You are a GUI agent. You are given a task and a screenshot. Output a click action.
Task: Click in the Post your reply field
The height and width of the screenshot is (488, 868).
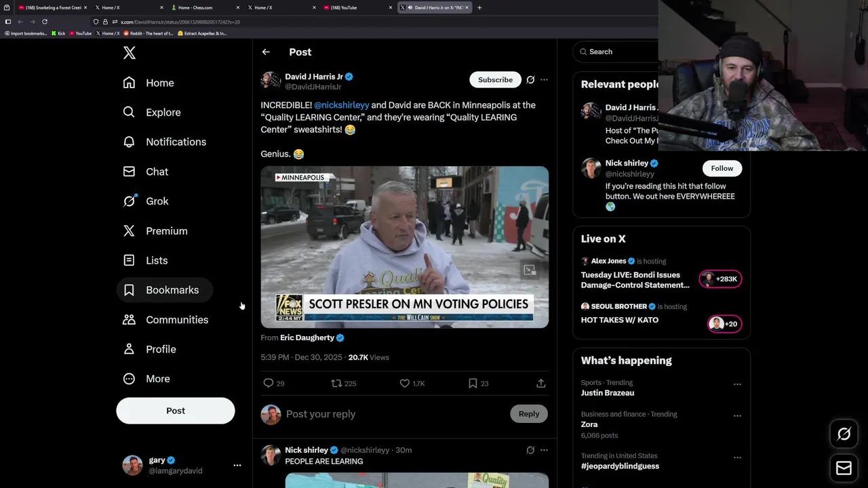[395, 414]
